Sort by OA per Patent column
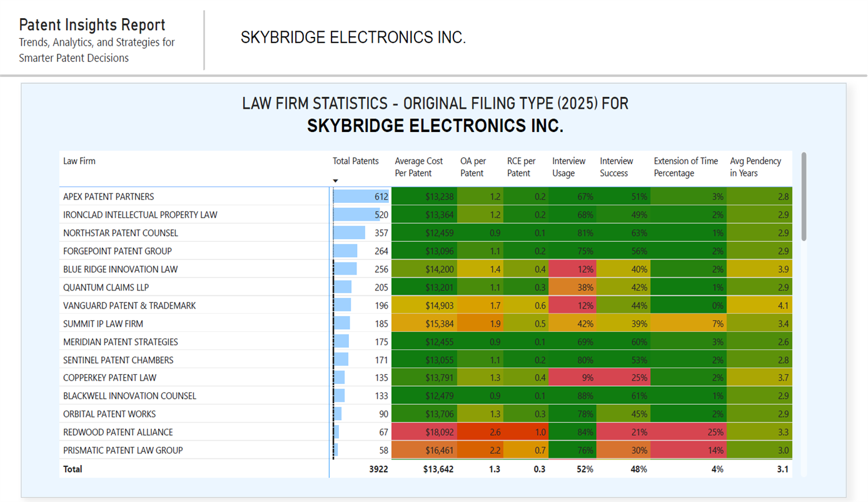 coord(473,166)
